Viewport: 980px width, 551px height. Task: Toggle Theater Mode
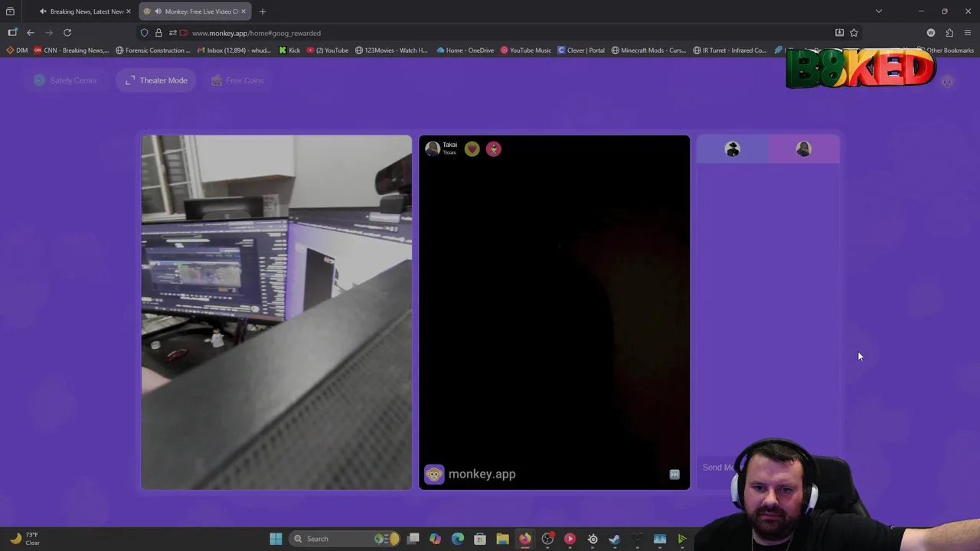point(156,80)
